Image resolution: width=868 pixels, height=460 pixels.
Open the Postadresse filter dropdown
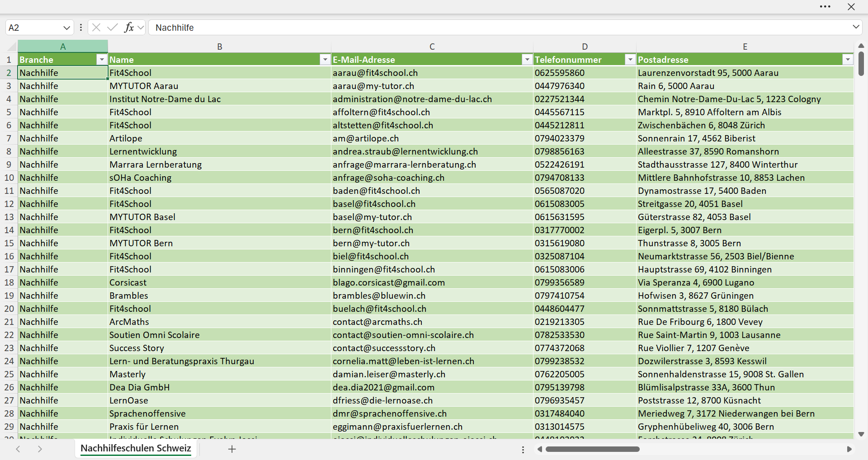[848, 60]
